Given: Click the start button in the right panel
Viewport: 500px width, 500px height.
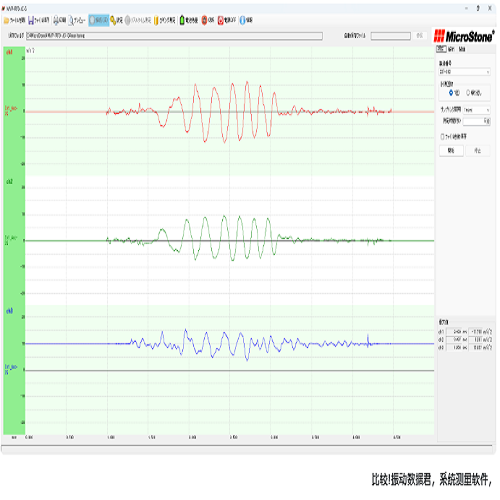Looking at the screenshot, I should click(x=451, y=151).
